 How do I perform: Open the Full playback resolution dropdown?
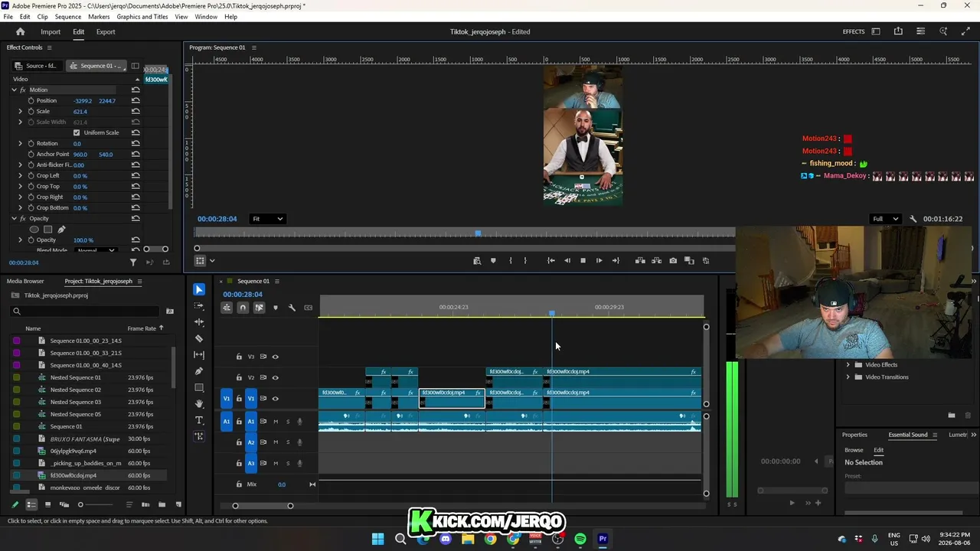pyautogui.click(x=887, y=219)
